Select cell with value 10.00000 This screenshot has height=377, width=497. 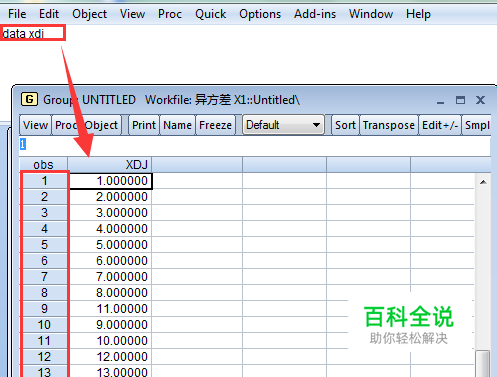[x=110, y=341]
